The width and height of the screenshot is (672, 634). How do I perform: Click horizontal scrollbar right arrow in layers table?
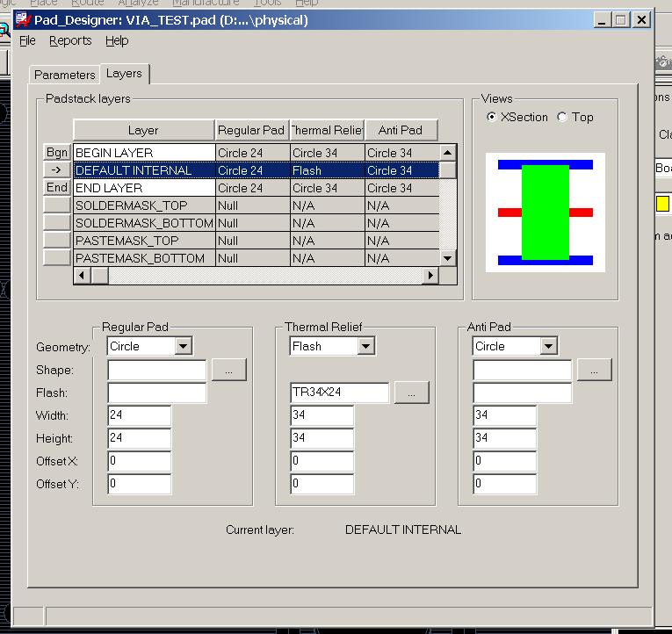tap(430, 276)
